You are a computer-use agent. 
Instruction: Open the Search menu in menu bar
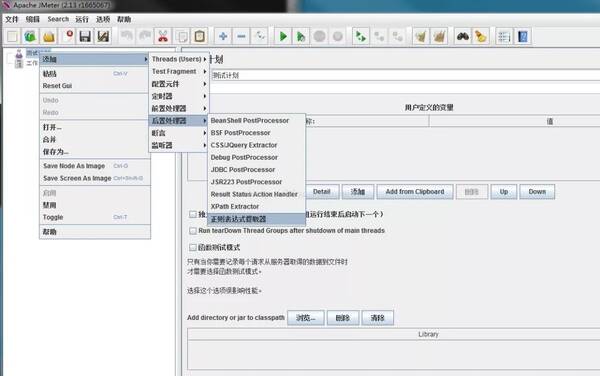click(58, 19)
